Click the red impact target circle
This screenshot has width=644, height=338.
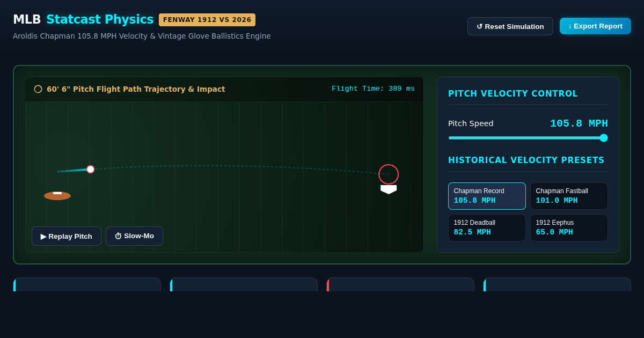click(x=389, y=174)
